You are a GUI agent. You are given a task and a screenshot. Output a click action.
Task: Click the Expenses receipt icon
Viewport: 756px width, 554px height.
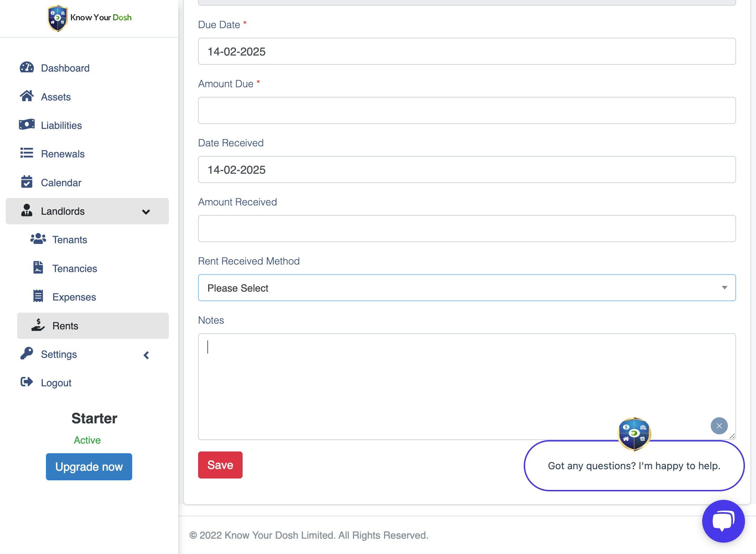[38, 296]
